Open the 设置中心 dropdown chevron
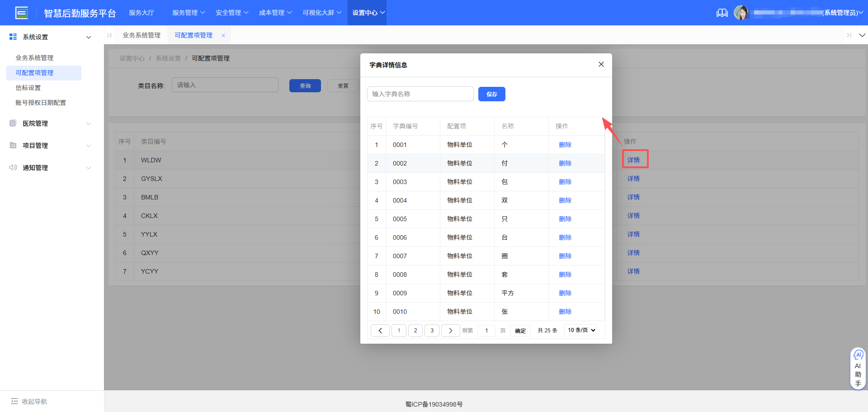868x412 pixels. pyautogui.click(x=382, y=13)
